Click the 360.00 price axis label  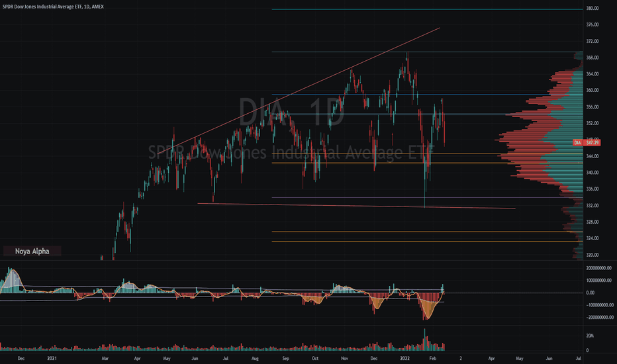coord(593,90)
